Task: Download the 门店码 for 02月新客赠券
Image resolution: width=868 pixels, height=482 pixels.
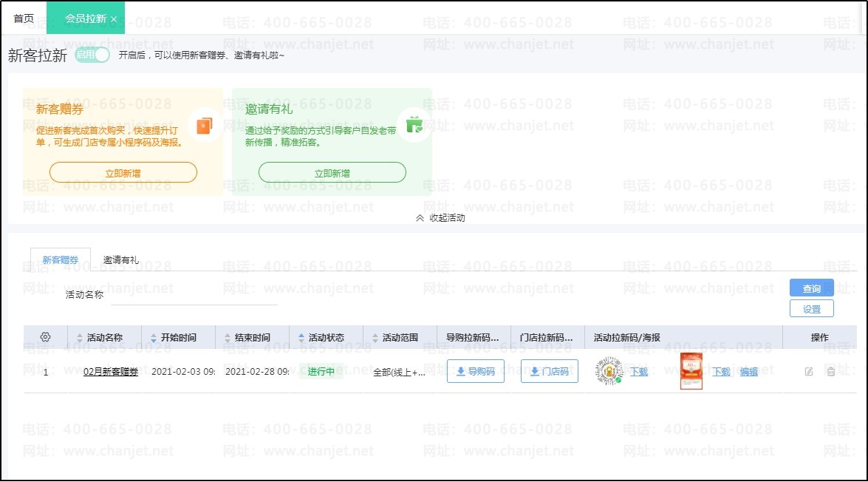Action: pyautogui.click(x=549, y=371)
